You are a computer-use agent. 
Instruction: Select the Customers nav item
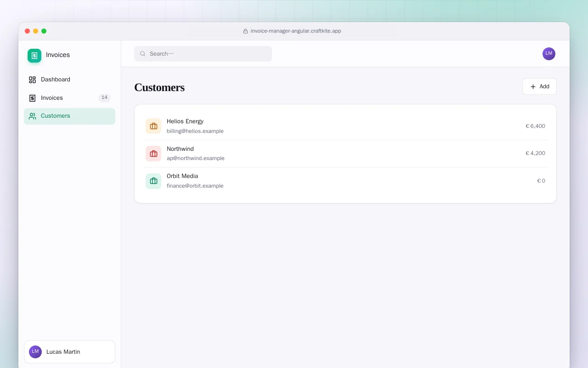point(69,116)
